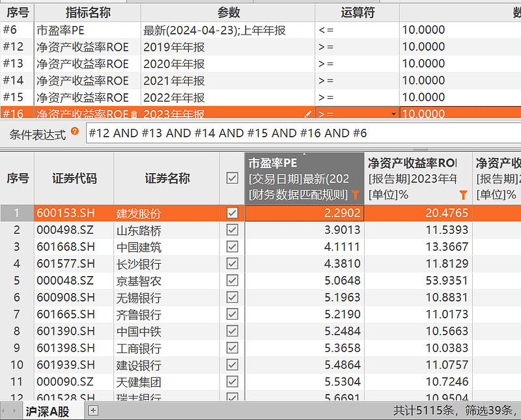Click parameter 最新(2024-04-23);上年年报
The image size is (521, 420).
click(214, 30)
